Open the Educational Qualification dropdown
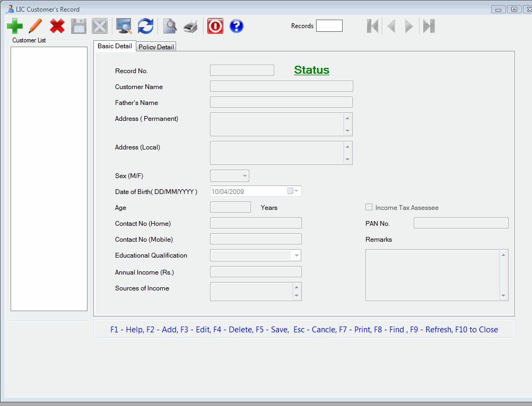 pos(296,255)
